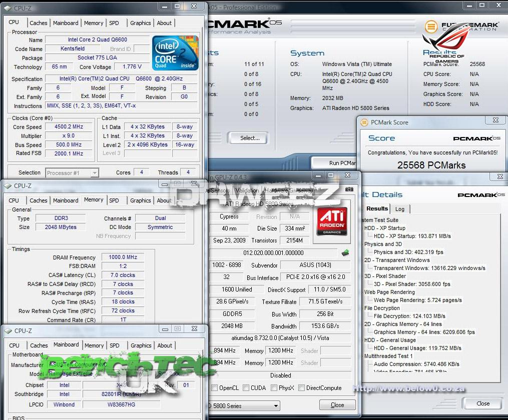The width and height of the screenshot is (508, 420).
Task: Select SPD tab in top CPU-Z window
Action: tap(114, 23)
